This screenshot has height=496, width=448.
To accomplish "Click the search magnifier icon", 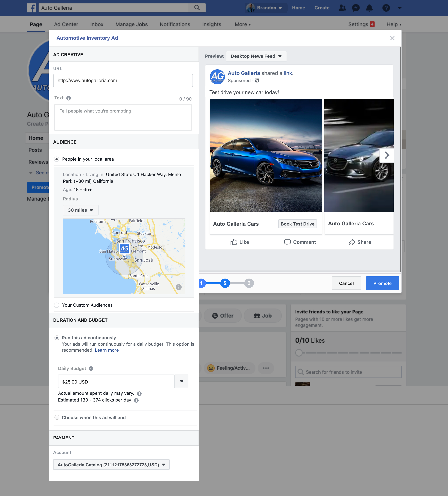I will pos(197,8).
